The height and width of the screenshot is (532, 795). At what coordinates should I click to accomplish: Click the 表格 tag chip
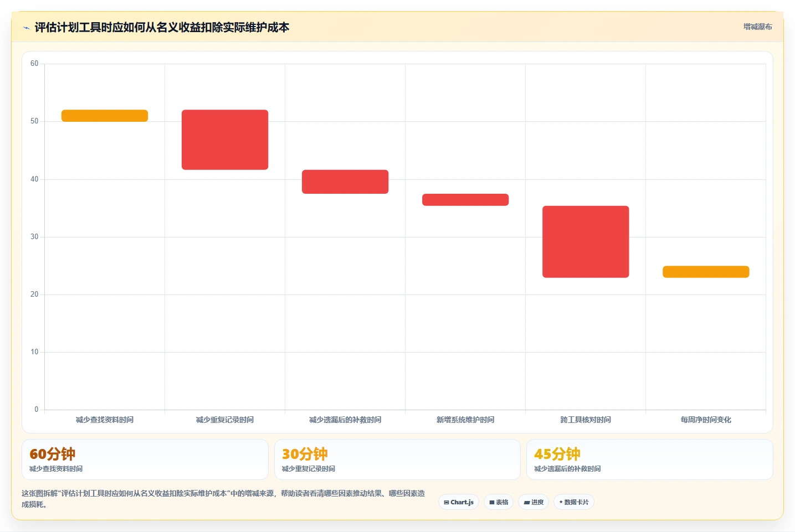pos(499,502)
